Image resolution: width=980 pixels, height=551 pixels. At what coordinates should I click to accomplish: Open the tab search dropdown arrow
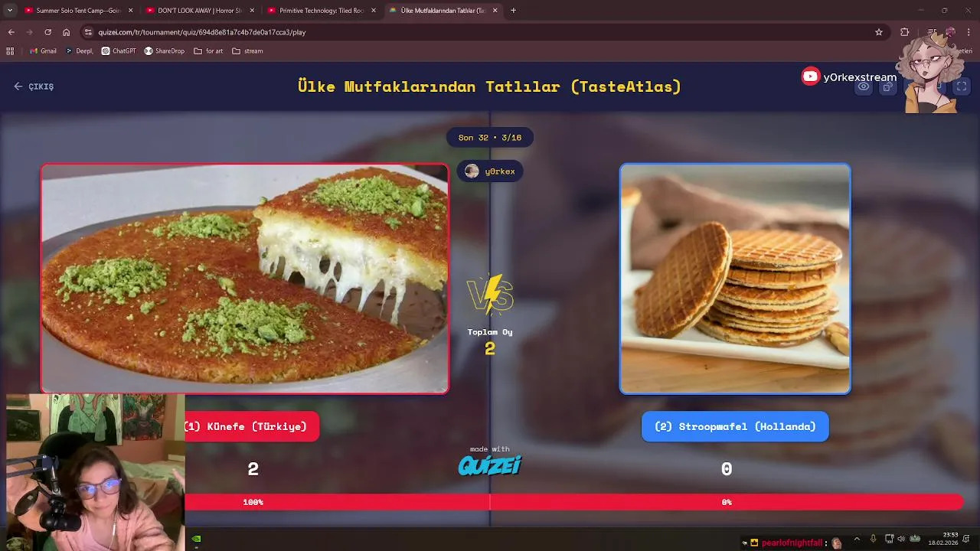click(10, 11)
